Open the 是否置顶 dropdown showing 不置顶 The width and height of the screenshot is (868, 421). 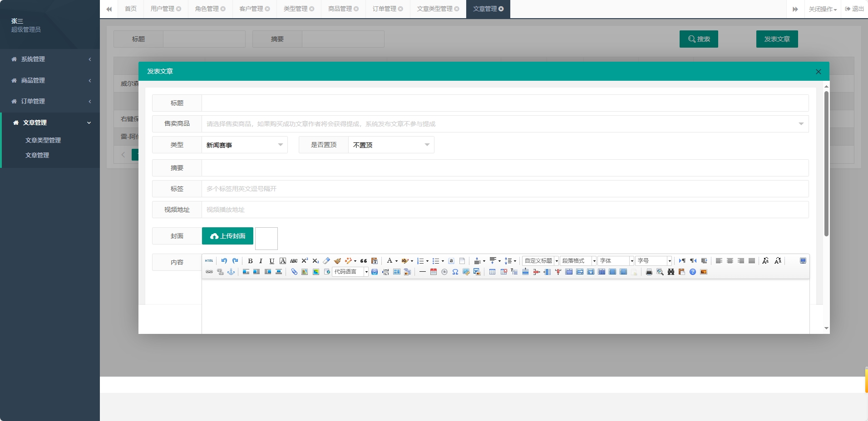391,145
